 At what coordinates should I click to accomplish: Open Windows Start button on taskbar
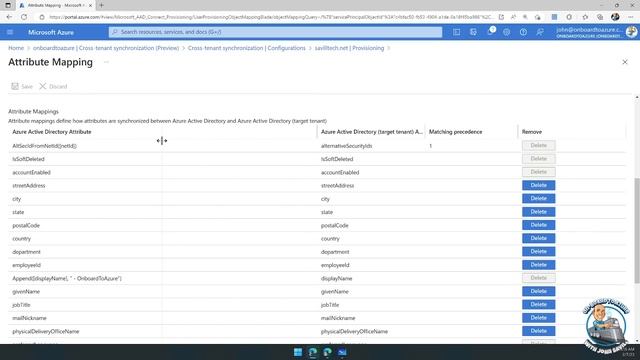298,352
